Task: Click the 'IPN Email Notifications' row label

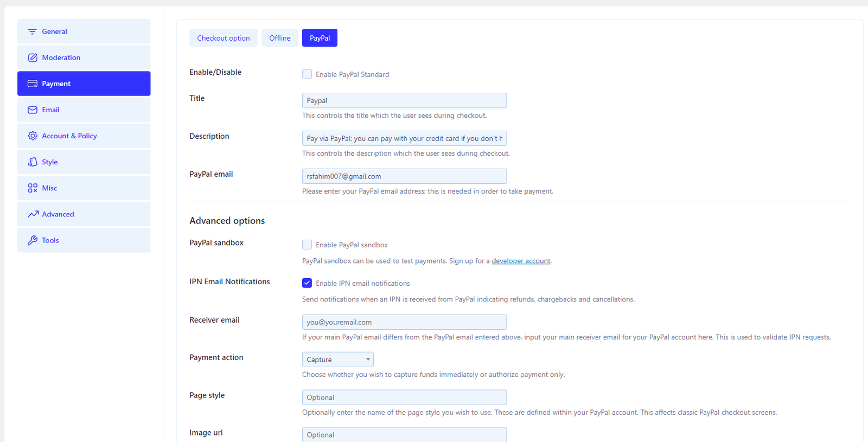Action: click(229, 281)
